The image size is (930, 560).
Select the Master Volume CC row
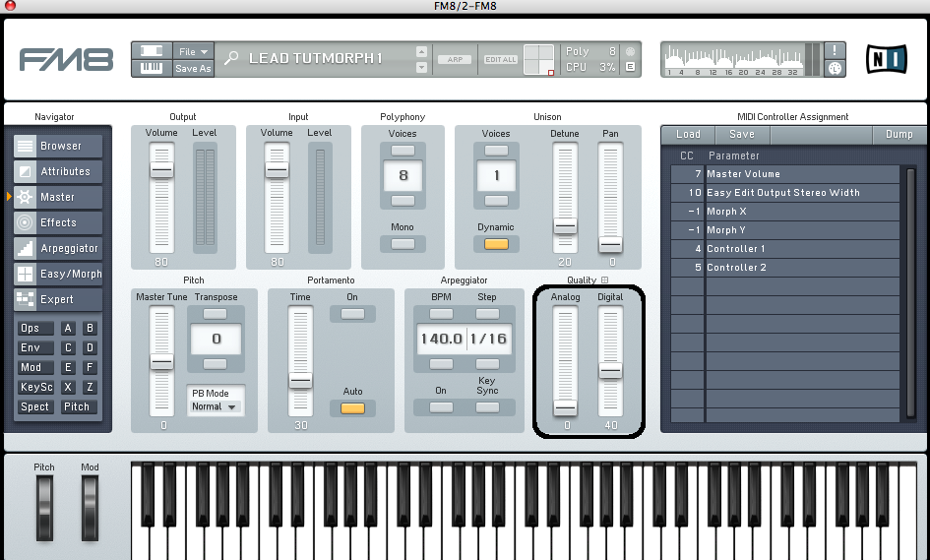pyautogui.click(x=785, y=174)
